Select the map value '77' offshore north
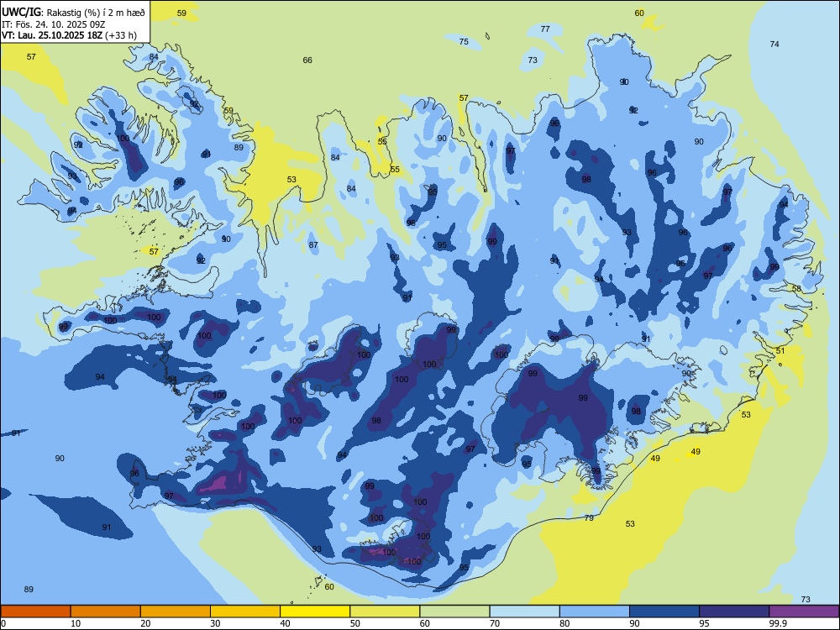 tap(545, 29)
